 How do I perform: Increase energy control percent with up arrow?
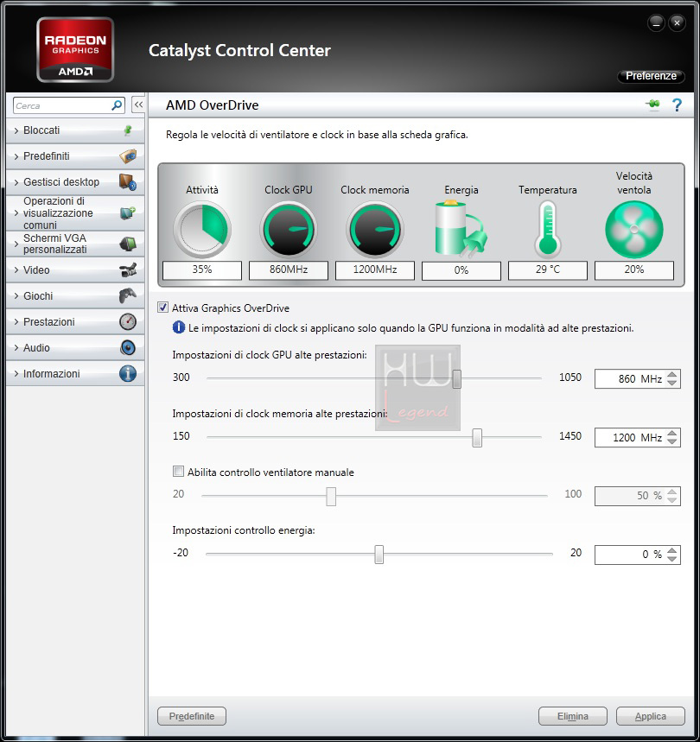pos(672,550)
